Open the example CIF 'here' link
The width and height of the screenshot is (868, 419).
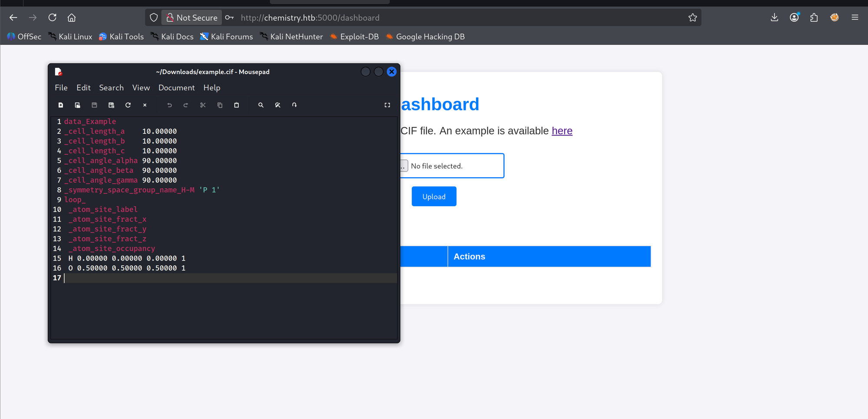click(x=562, y=131)
